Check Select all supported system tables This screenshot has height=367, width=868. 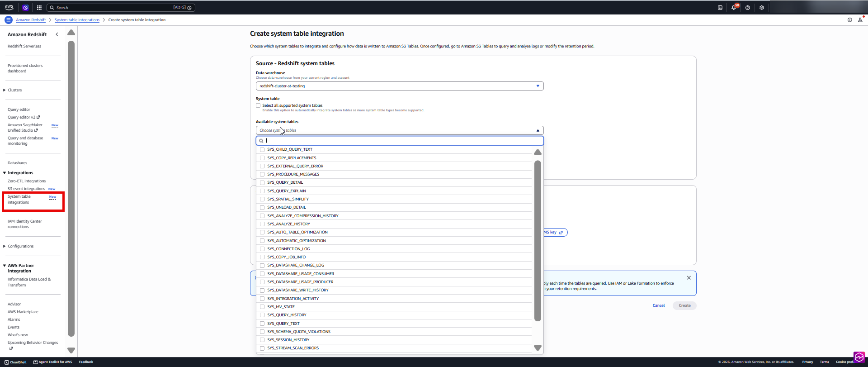[x=259, y=105]
